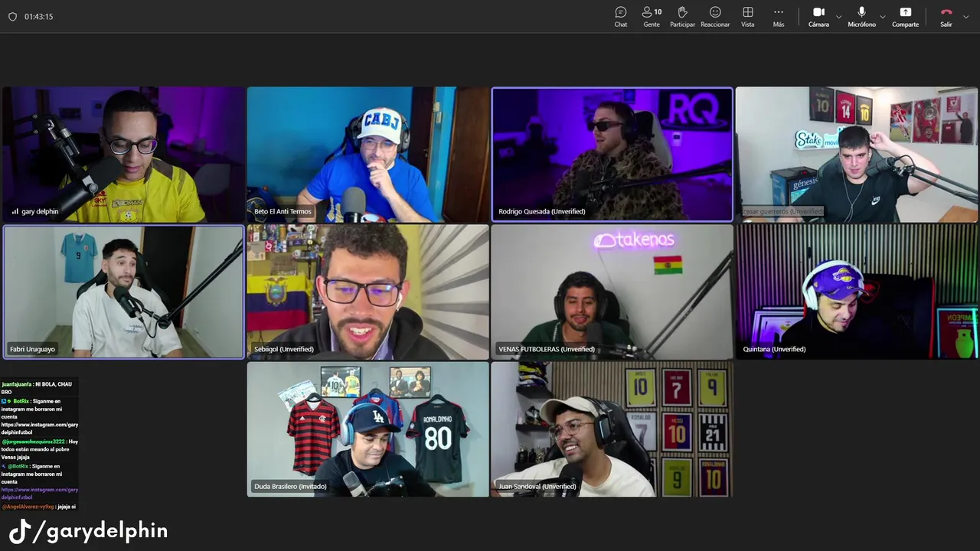Select VENAS FUTBOLERAS video tile
Screen dimensions: 980x551
click(x=612, y=292)
